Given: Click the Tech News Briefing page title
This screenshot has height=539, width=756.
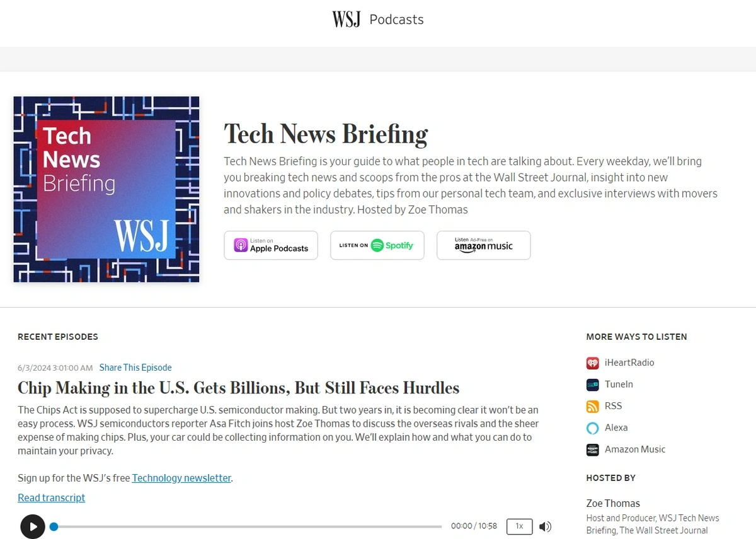Looking at the screenshot, I should pos(326,134).
